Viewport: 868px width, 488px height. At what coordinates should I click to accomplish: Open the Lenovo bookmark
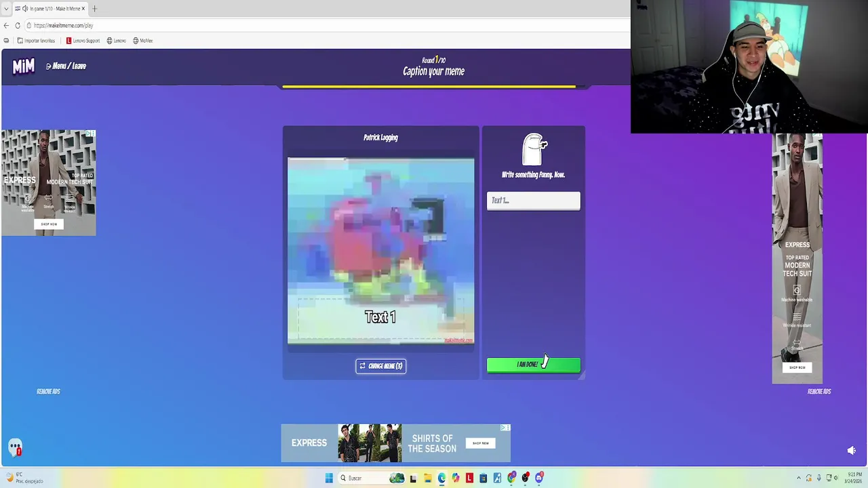click(x=116, y=41)
